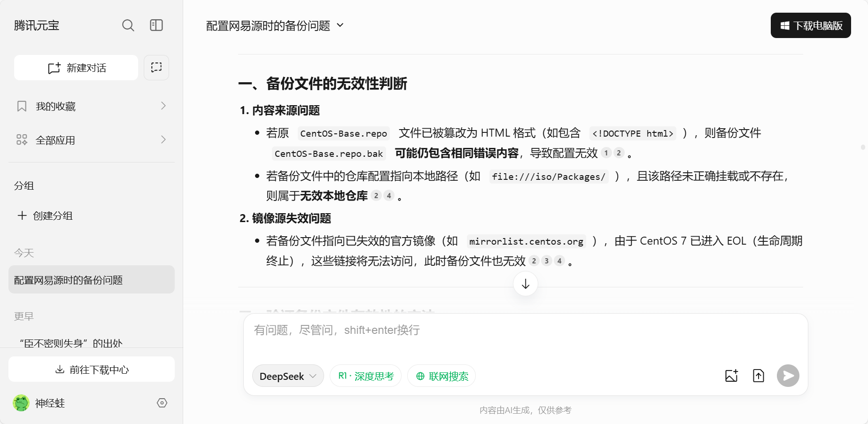Open 我的收藏 bookmarks entry
The width and height of the screenshot is (868, 424).
click(x=92, y=106)
